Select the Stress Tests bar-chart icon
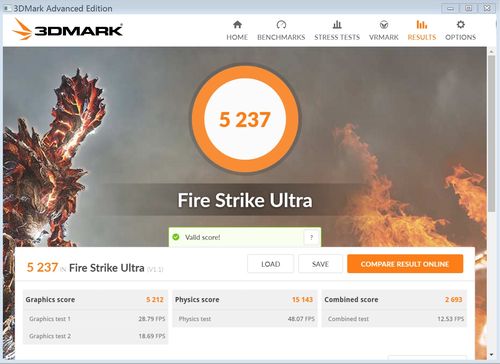Screen dimensions: 500x364 (337, 24)
